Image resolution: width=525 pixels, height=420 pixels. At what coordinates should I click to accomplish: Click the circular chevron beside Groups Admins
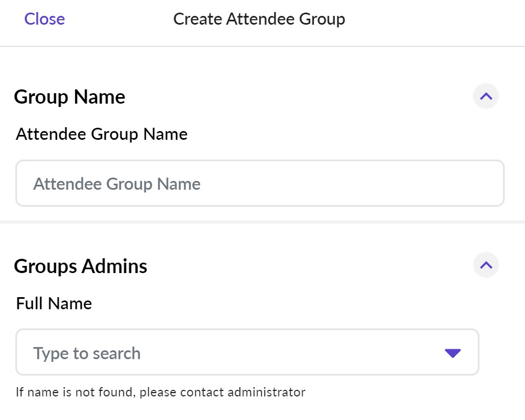coord(485,265)
